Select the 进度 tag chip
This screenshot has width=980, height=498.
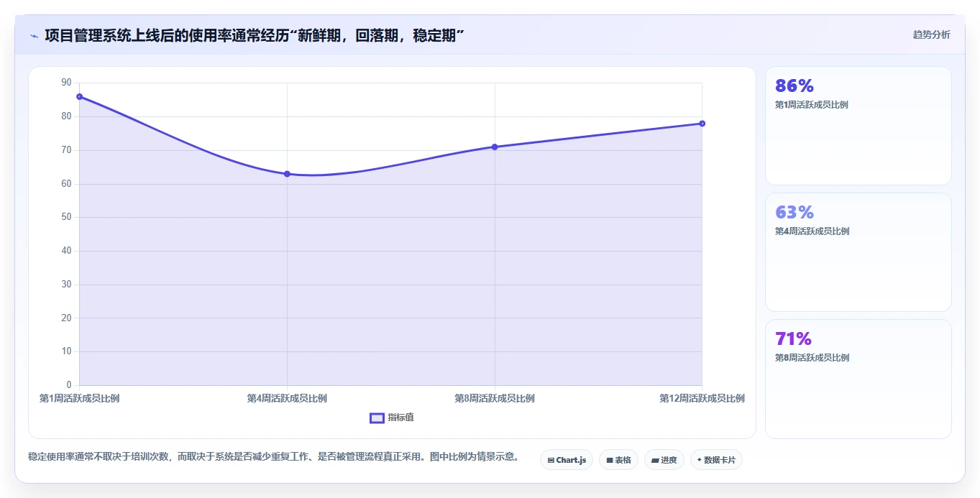pos(664,460)
